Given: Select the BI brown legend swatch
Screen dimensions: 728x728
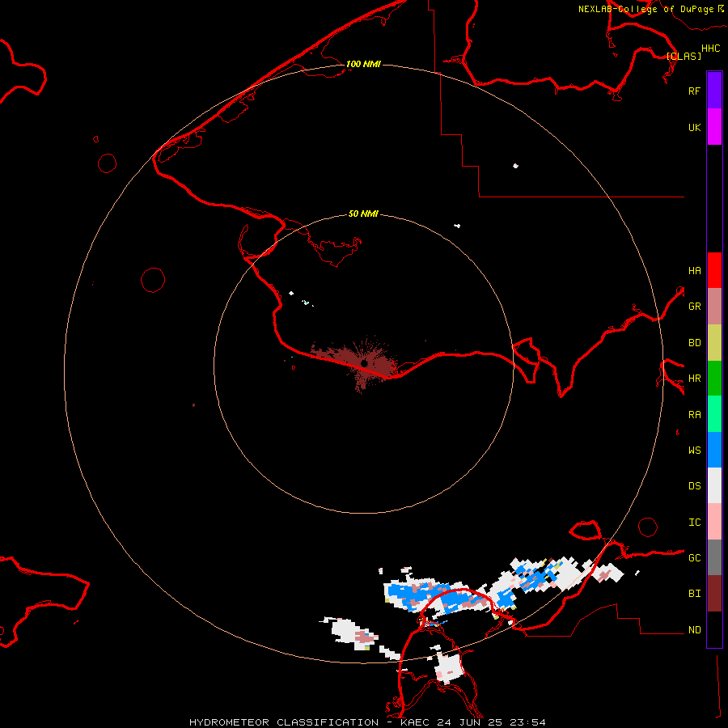Looking at the screenshot, I should point(714,594).
